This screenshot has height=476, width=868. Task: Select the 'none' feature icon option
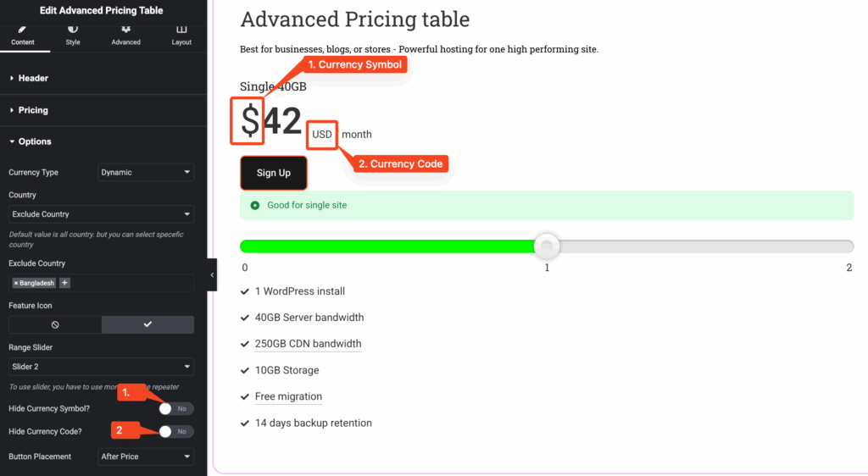click(x=55, y=324)
